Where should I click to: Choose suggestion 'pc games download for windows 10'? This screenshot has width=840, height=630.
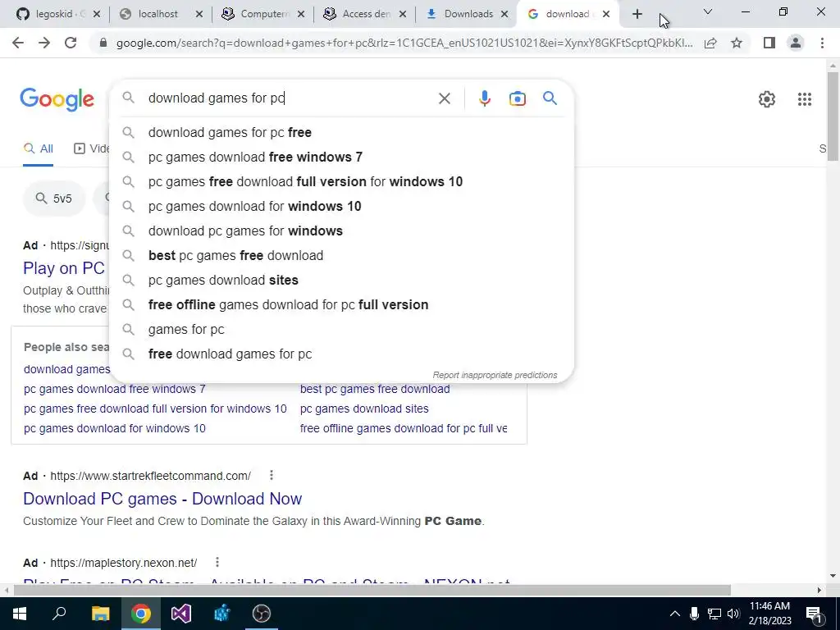[341, 206]
